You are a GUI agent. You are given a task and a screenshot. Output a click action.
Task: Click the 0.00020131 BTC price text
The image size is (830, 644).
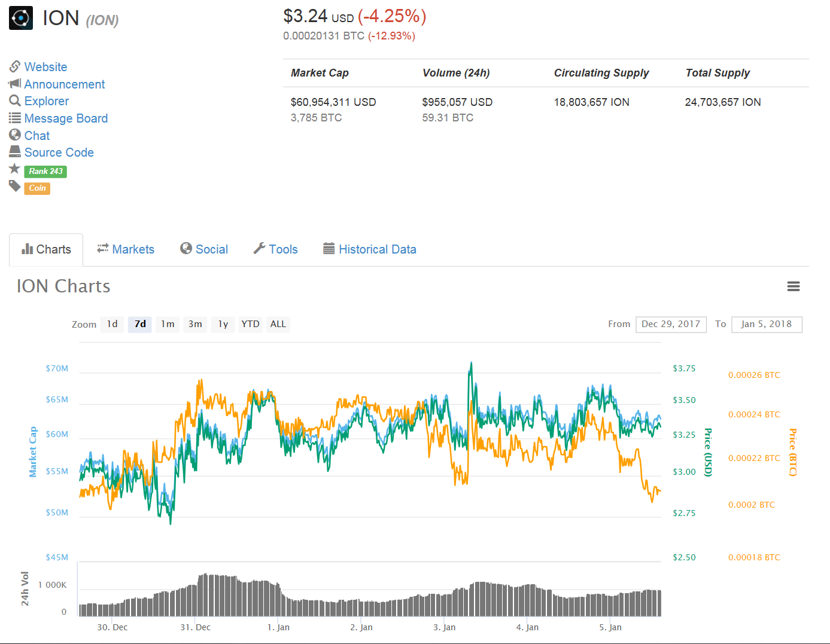coord(324,36)
